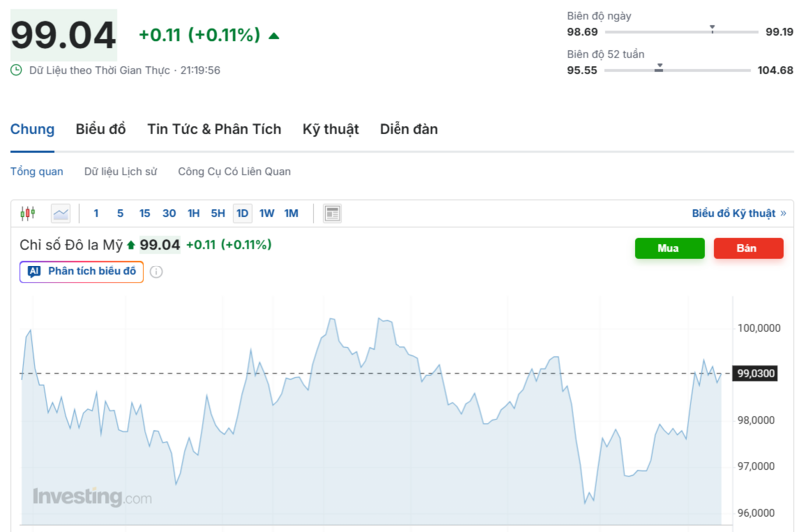Click the info icon beside Phân tích biểu đồ
Image resolution: width=799 pixels, height=532 pixels.
(156, 271)
